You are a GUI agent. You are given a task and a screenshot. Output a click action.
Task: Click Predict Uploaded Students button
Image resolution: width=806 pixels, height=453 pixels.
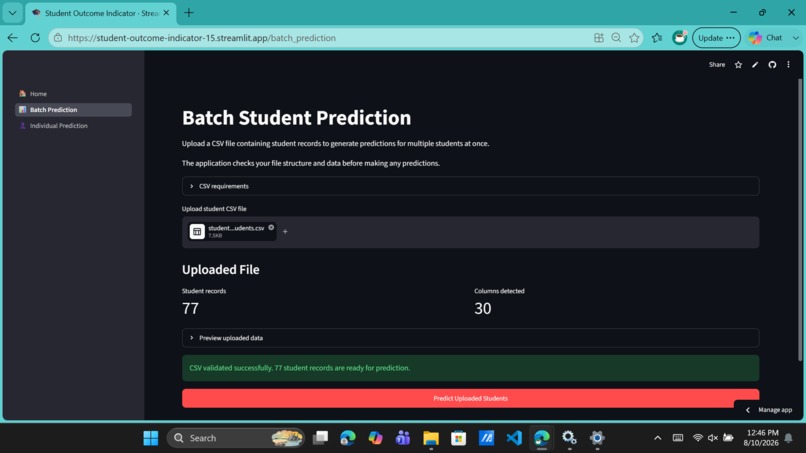click(x=470, y=398)
